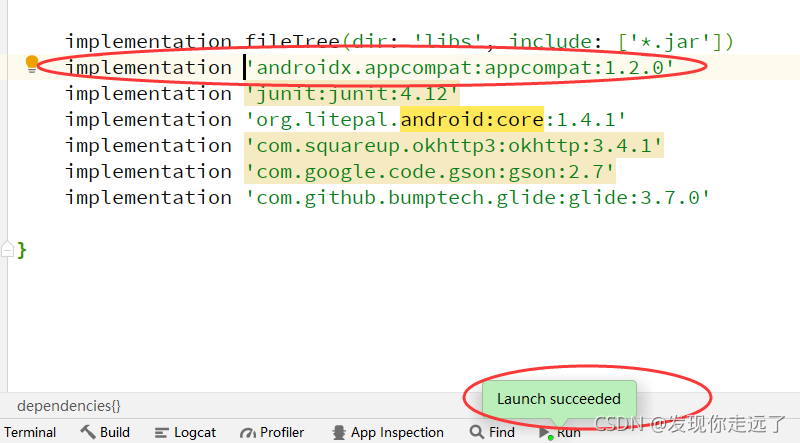800x443 pixels.
Task: Click implementation keyword on the junit line
Action: click(x=148, y=93)
